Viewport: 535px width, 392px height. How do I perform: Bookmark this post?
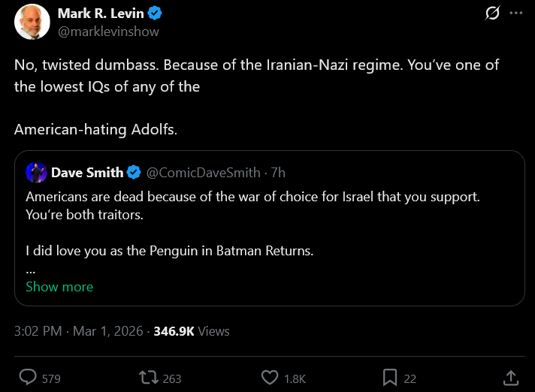pyautogui.click(x=390, y=378)
